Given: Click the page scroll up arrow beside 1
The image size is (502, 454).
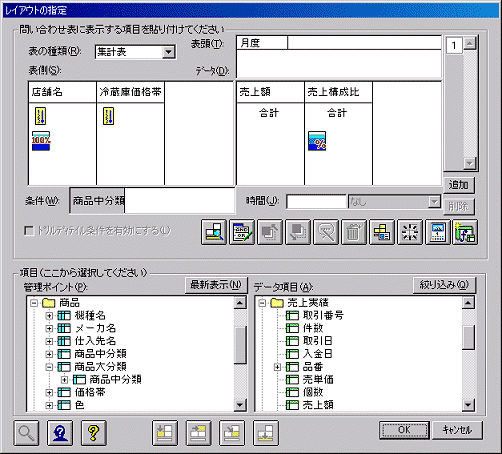Looking at the screenshot, I should pos(470,43).
